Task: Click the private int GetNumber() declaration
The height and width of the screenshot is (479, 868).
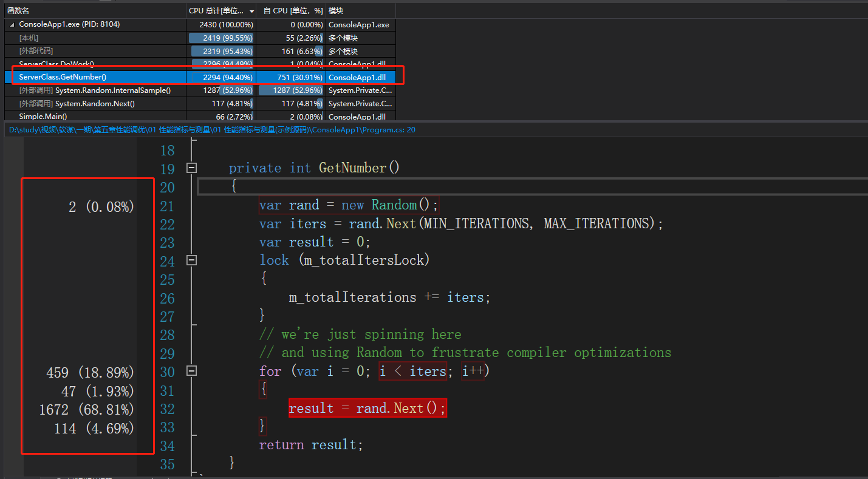Action: 314,168
